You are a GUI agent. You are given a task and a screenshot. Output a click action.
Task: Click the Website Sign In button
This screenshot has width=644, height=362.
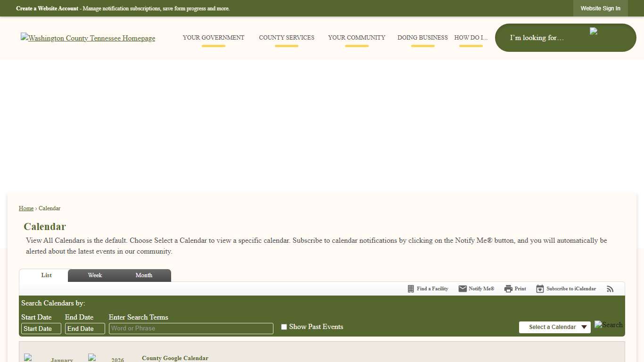(x=600, y=8)
